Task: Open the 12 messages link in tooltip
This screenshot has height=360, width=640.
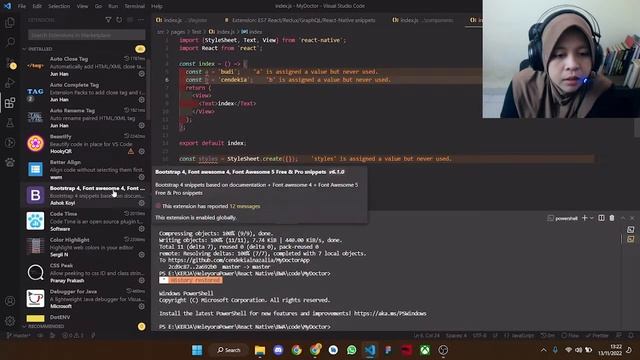Action: (x=245, y=206)
